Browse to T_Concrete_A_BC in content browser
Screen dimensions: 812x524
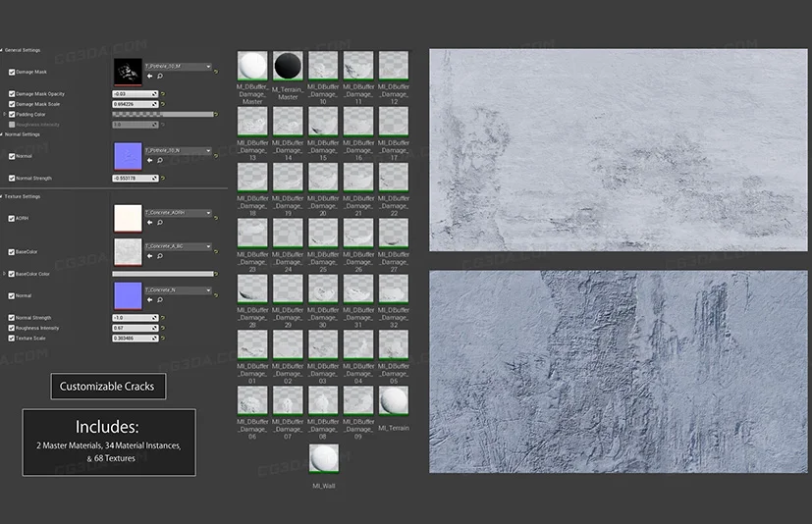(x=160, y=256)
